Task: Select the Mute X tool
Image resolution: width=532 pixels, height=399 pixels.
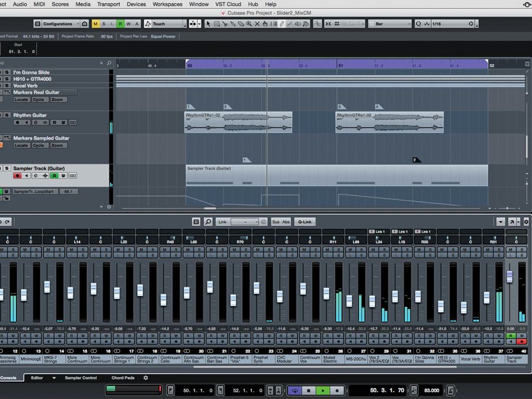Action: coord(257,24)
